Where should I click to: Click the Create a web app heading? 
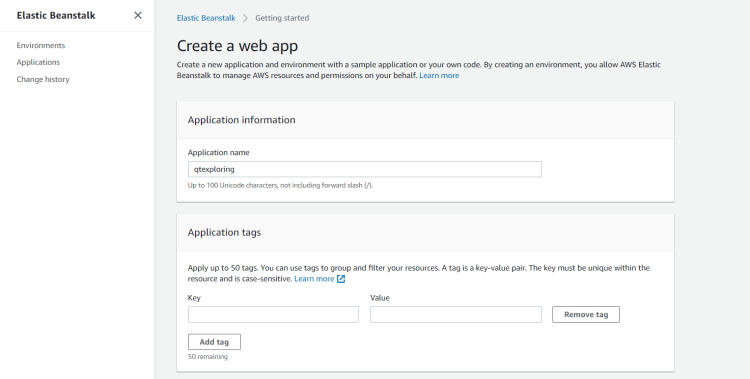[237, 46]
